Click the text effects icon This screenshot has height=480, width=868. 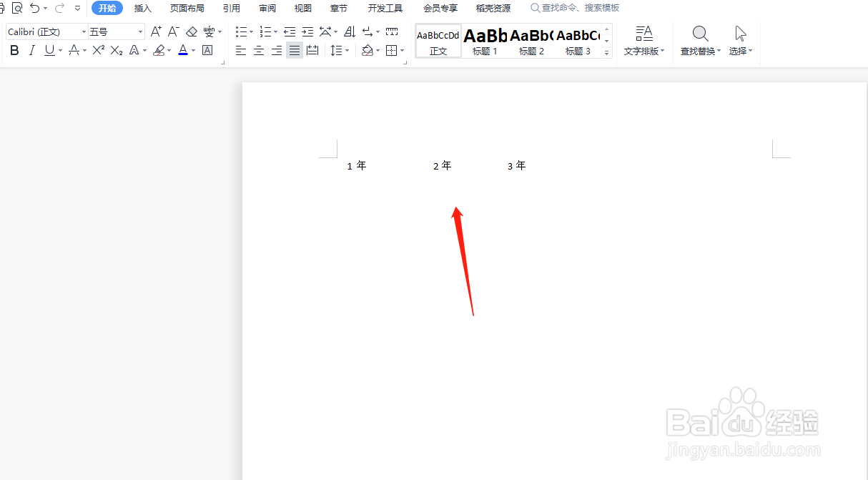pyautogui.click(x=134, y=50)
